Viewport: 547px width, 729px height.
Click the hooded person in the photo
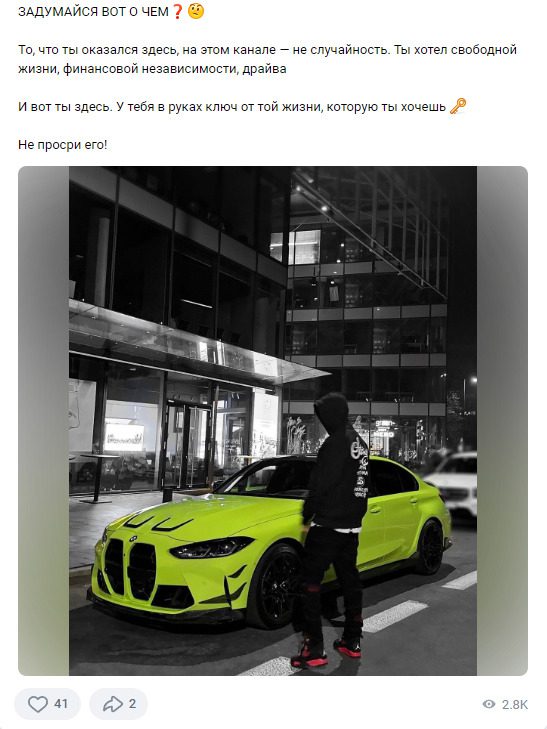333,530
